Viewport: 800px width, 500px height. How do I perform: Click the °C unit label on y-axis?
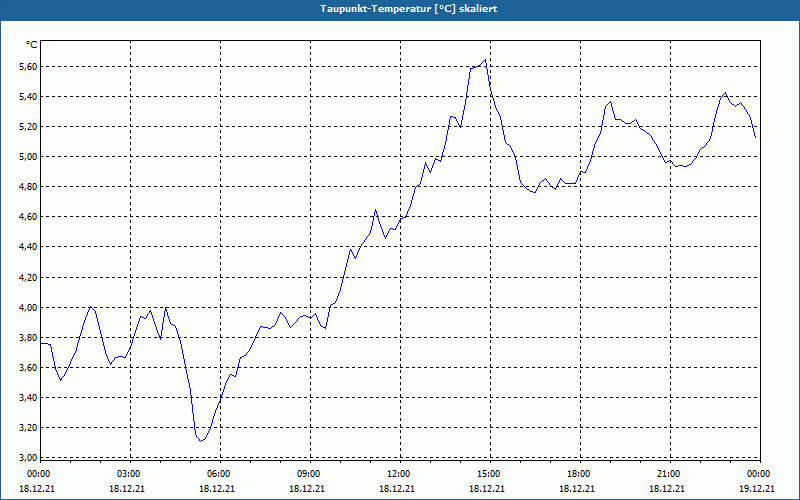(32, 45)
